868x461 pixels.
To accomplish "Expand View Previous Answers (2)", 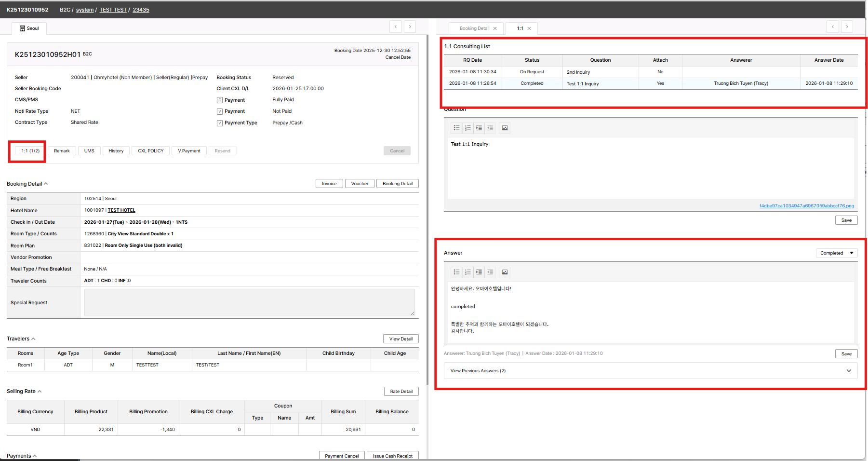I will (x=650, y=371).
